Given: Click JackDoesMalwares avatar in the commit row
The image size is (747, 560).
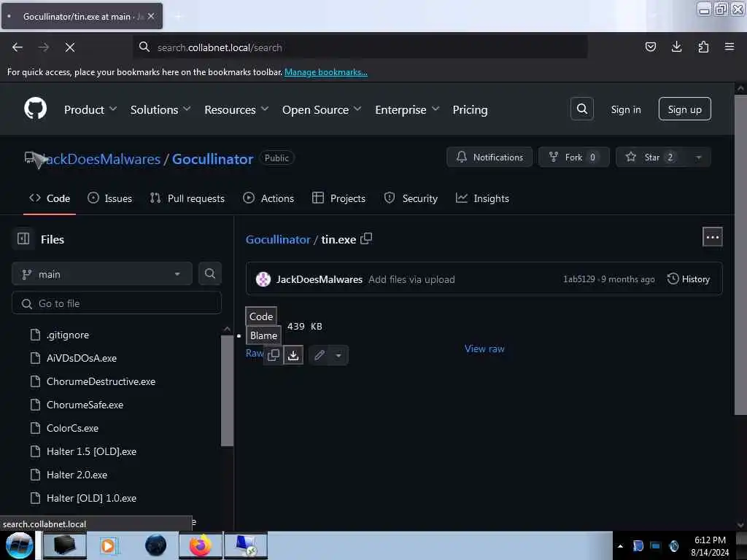Looking at the screenshot, I should (x=263, y=279).
